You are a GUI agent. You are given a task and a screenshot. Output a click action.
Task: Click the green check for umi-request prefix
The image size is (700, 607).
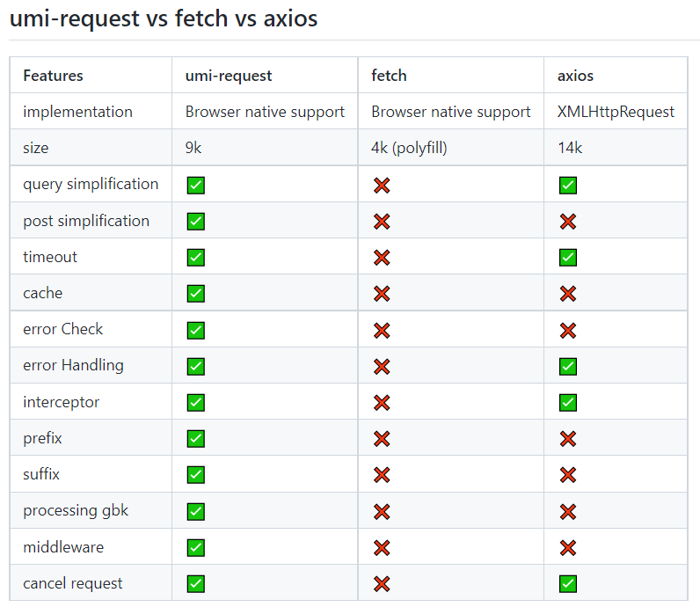[195, 439]
